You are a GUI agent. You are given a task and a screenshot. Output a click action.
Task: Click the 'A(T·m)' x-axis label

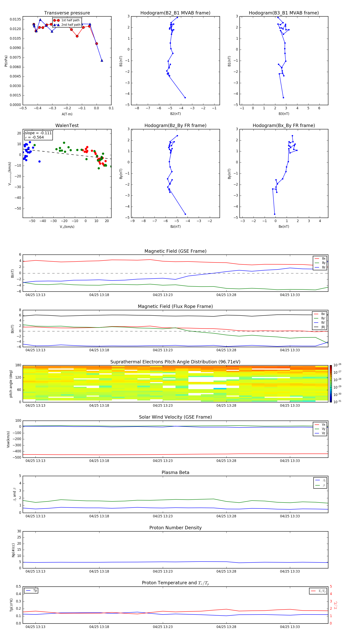67,114
